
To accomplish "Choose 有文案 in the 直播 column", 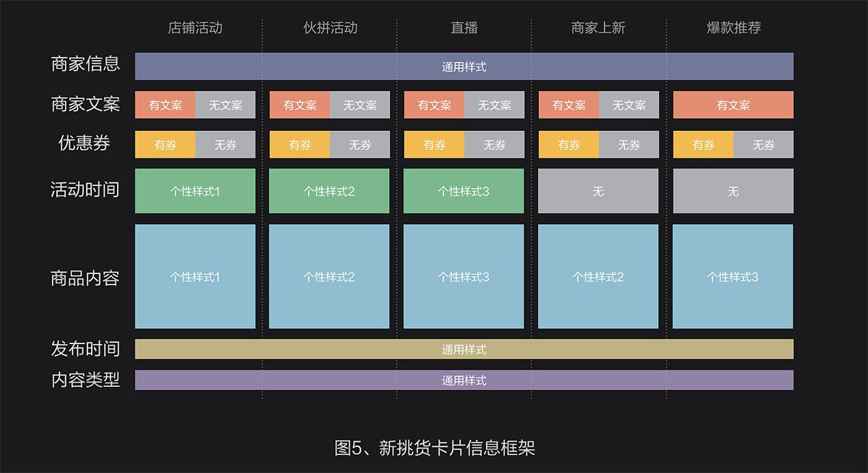I will tap(435, 105).
